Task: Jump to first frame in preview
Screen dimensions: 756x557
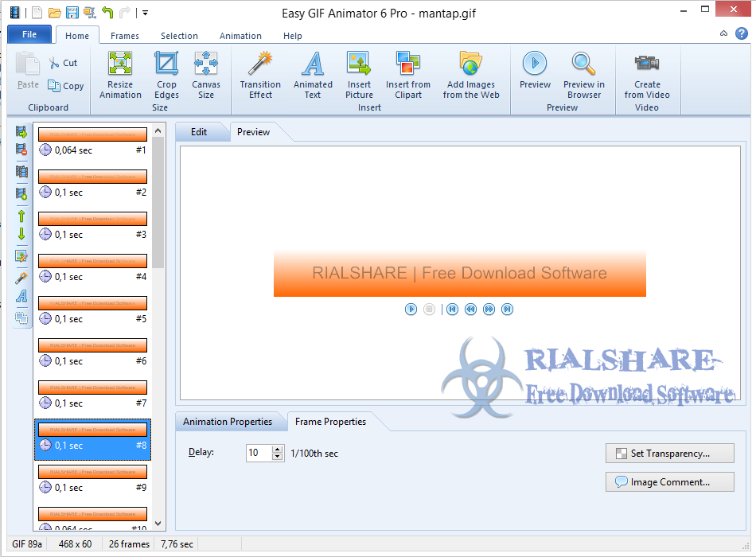Action: click(x=452, y=309)
